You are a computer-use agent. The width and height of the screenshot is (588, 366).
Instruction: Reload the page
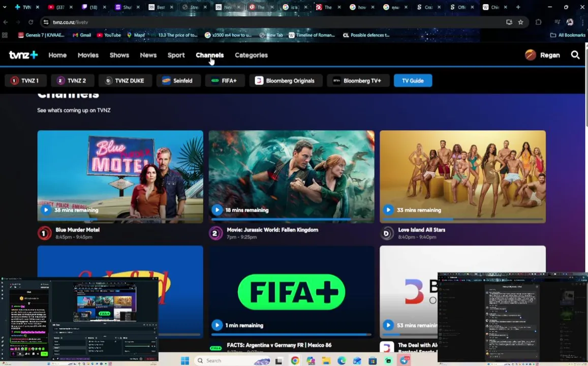pos(31,22)
